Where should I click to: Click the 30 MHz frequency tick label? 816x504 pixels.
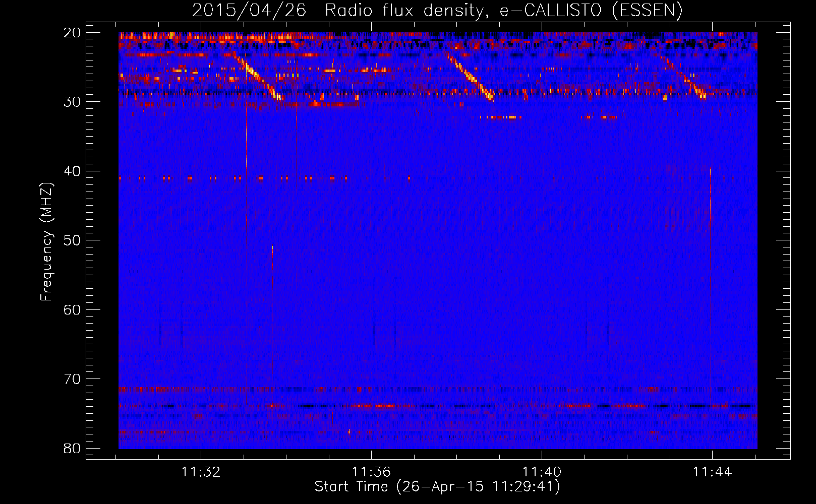pyautogui.click(x=72, y=102)
